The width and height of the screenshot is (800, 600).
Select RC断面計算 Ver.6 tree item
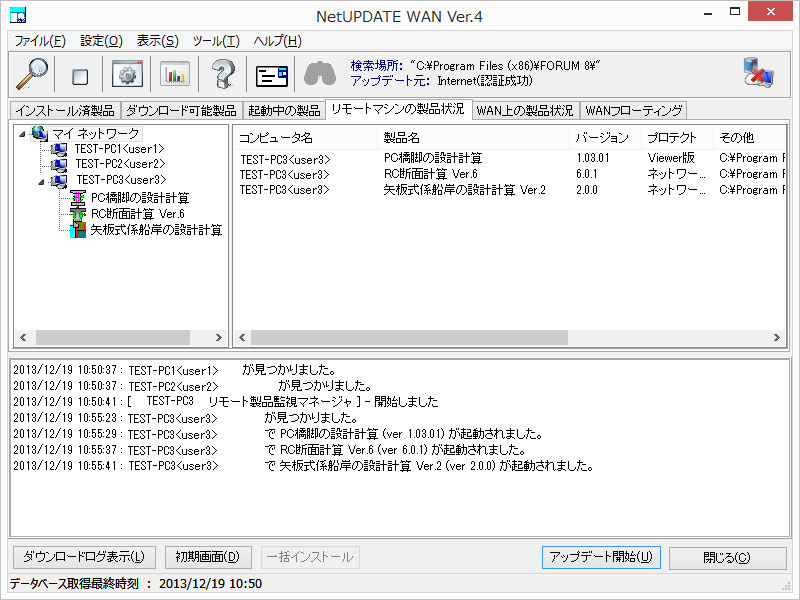pos(138,214)
